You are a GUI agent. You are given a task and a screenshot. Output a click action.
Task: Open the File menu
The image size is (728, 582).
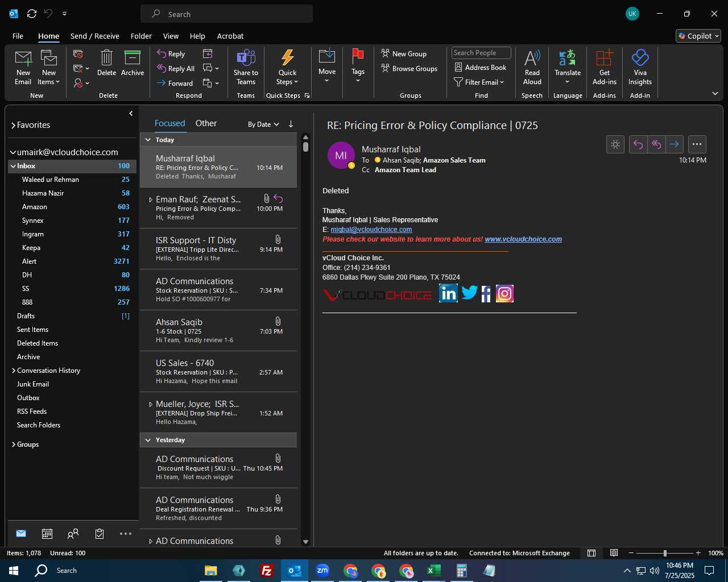pyautogui.click(x=18, y=36)
